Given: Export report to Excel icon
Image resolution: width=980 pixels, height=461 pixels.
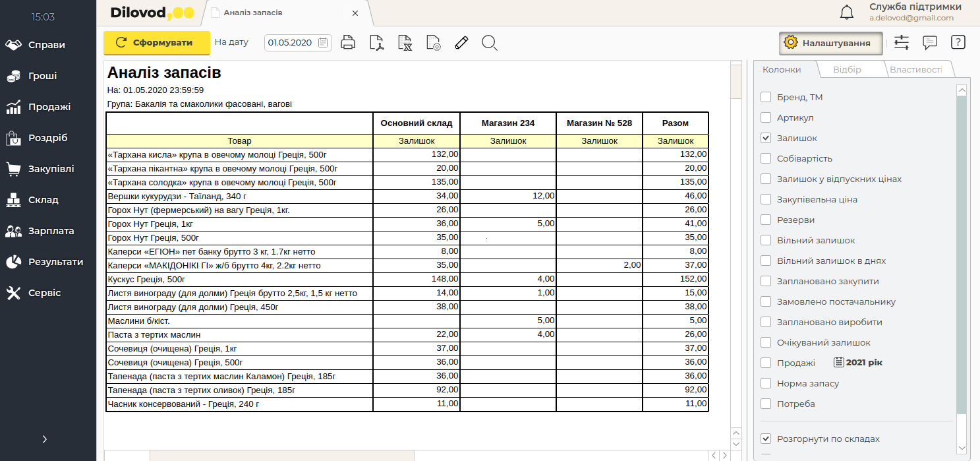Looking at the screenshot, I should coord(405,43).
